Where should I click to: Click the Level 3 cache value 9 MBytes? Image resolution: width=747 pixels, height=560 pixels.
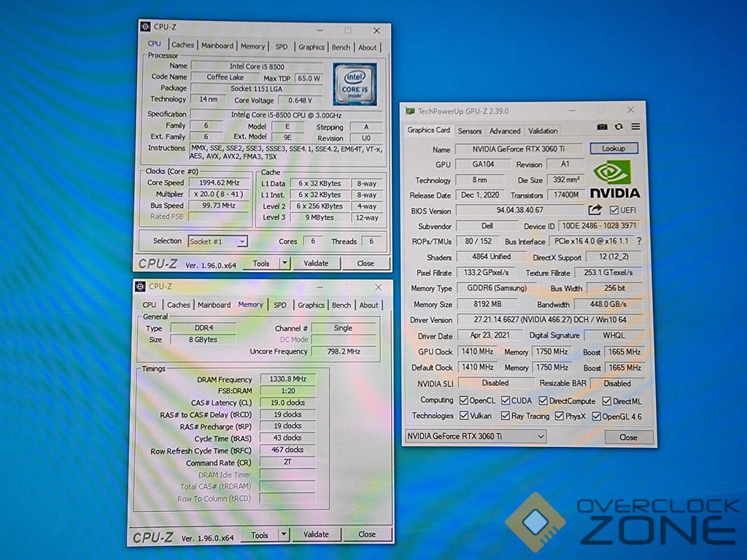(319, 217)
